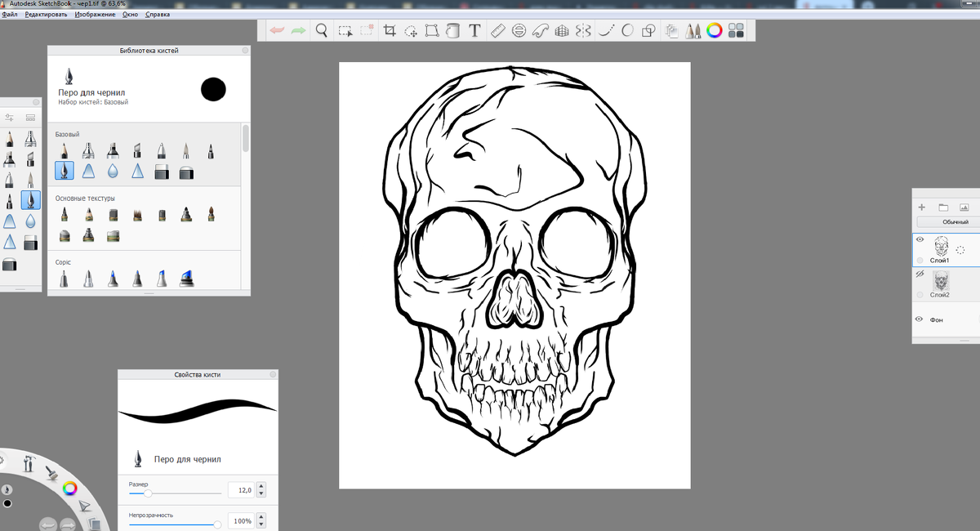This screenshot has height=531, width=980.
Task: Click the Размер slider handle
Action: [148, 493]
